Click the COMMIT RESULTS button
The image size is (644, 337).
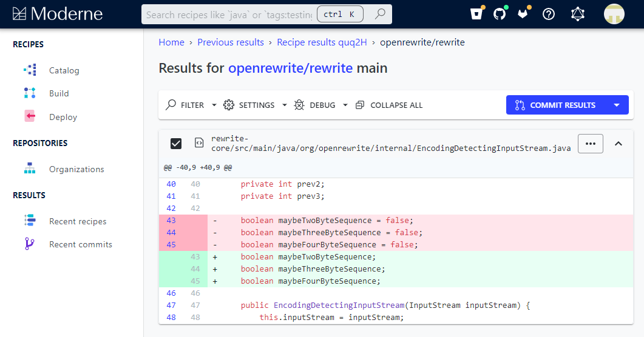pyautogui.click(x=567, y=105)
